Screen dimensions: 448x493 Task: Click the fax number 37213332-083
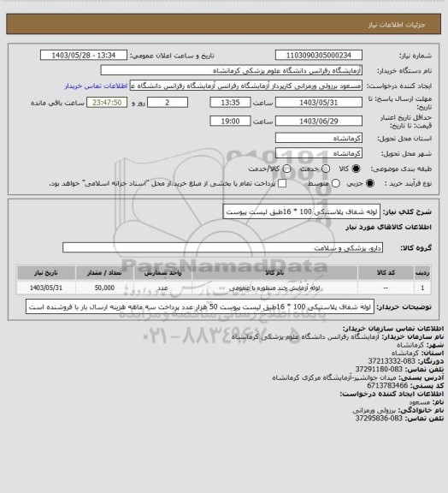click(392, 361)
